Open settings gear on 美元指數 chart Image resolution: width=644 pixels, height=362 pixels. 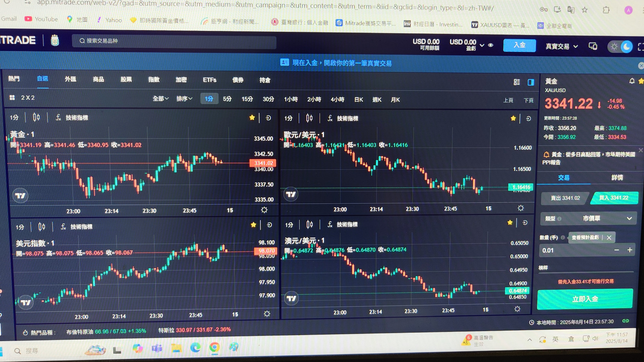(x=267, y=314)
